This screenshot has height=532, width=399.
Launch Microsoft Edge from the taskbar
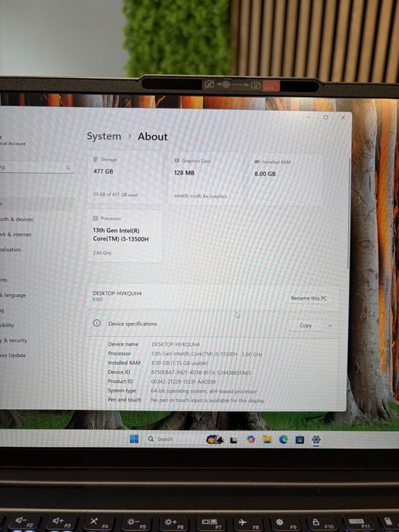tap(283, 440)
